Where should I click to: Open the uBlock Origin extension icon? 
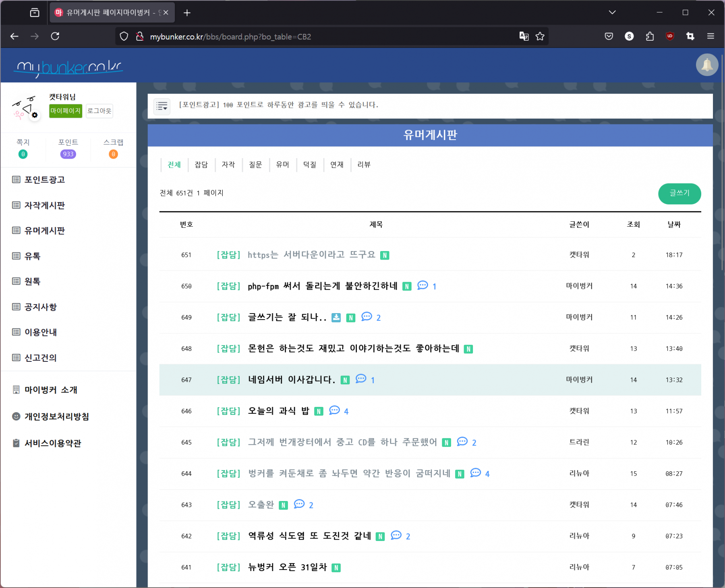point(670,36)
